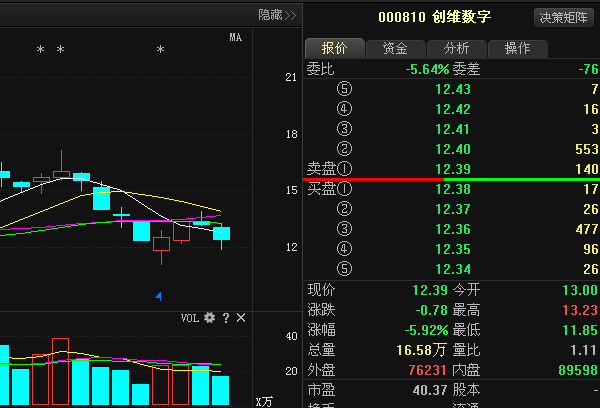Click the 最高 value 13.23

pos(580,310)
